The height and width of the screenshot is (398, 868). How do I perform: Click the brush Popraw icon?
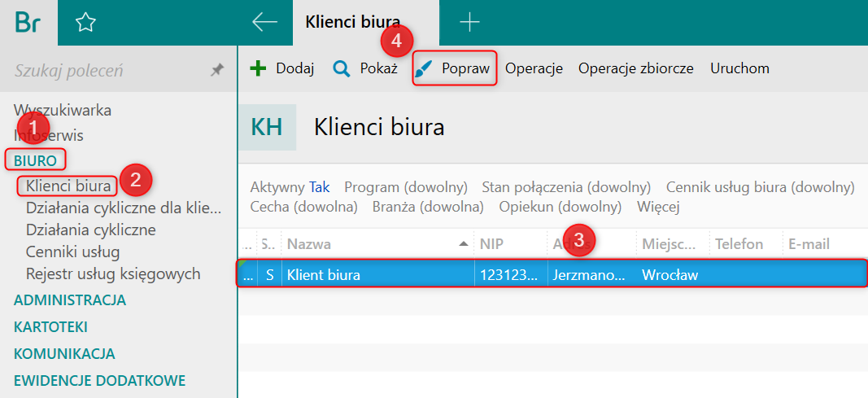click(x=424, y=69)
